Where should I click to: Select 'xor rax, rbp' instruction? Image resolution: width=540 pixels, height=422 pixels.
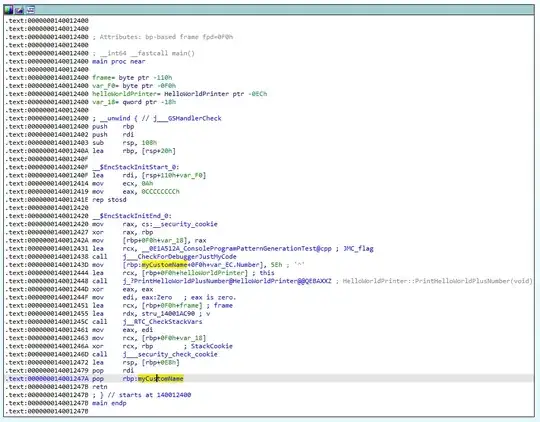(123, 232)
